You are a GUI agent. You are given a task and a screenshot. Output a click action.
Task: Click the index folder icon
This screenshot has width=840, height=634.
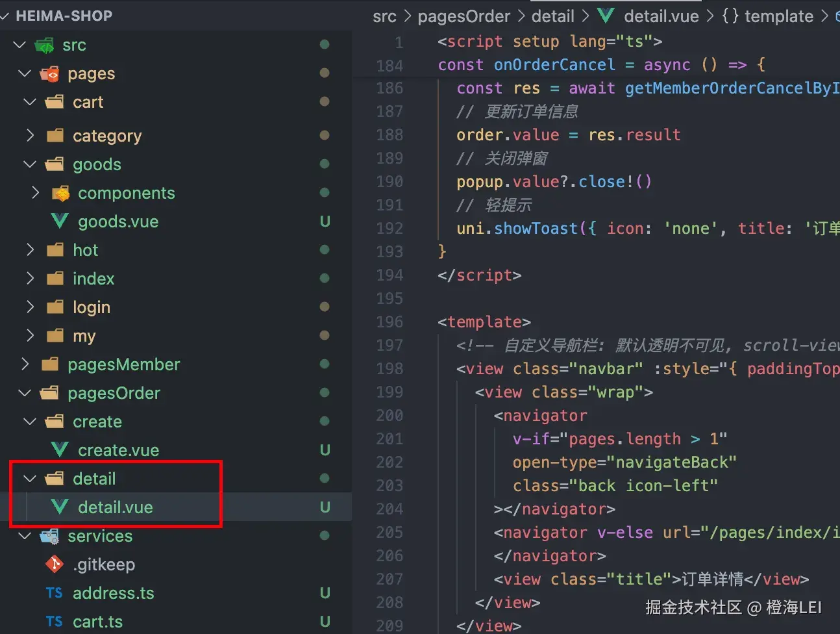pyautogui.click(x=55, y=279)
